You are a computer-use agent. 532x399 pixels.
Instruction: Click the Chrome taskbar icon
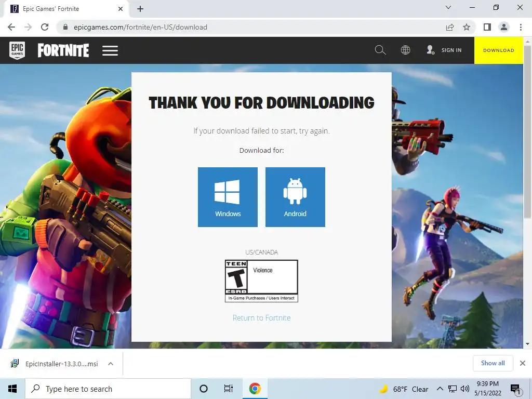[x=255, y=389]
